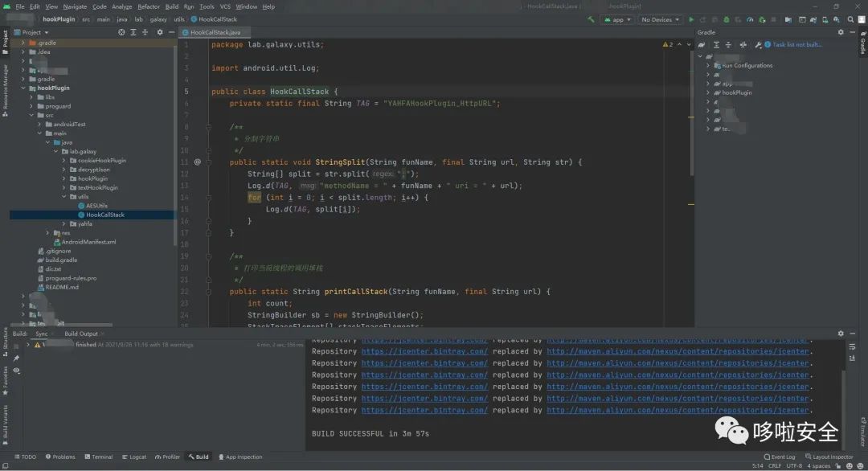Open the eye view options in Build panel
Screen dimensions: 868x471
coord(17,371)
